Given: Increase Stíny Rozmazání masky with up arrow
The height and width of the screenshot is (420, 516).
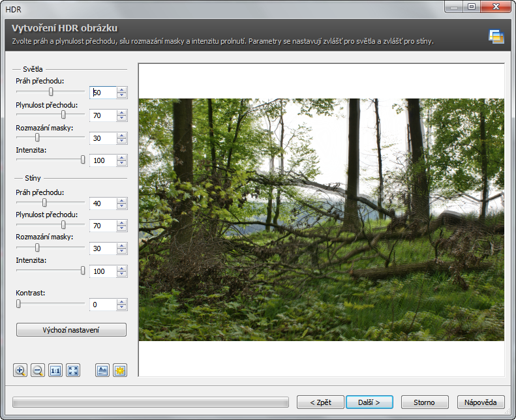Looking at the screenshot, I should (121, 246).
